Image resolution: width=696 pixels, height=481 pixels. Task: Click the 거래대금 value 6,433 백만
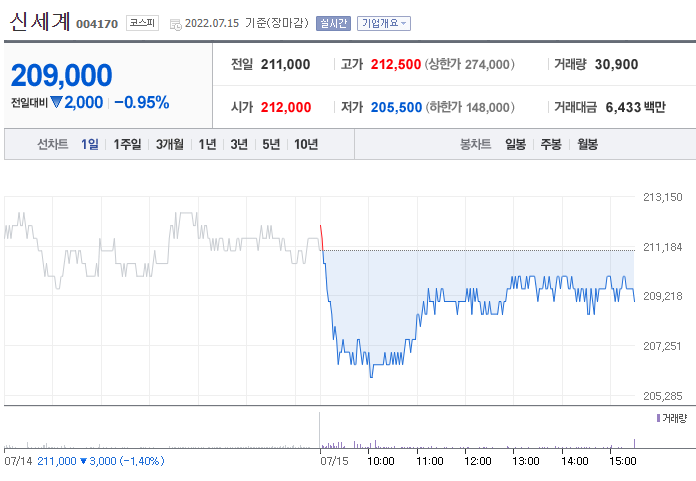[x=635, y=107]
